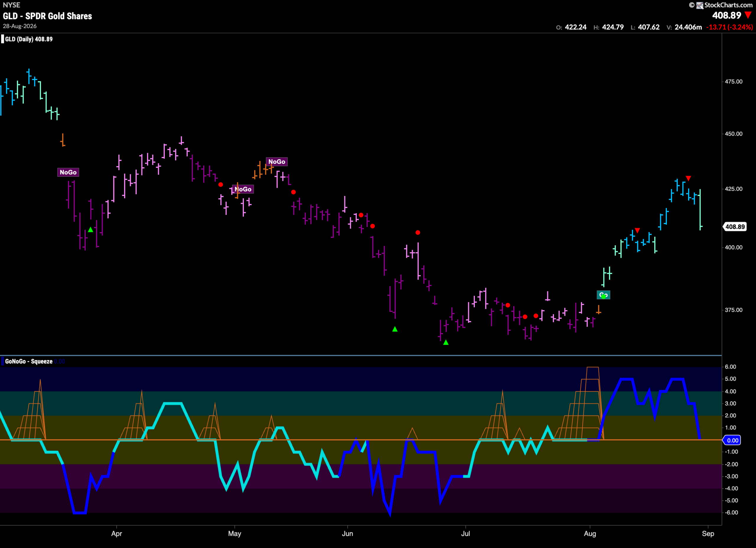This screenshot has width=756, height=548.
Task: Click the red down-arrow near the 425 price peak
Action: click(x=688, y=179)
